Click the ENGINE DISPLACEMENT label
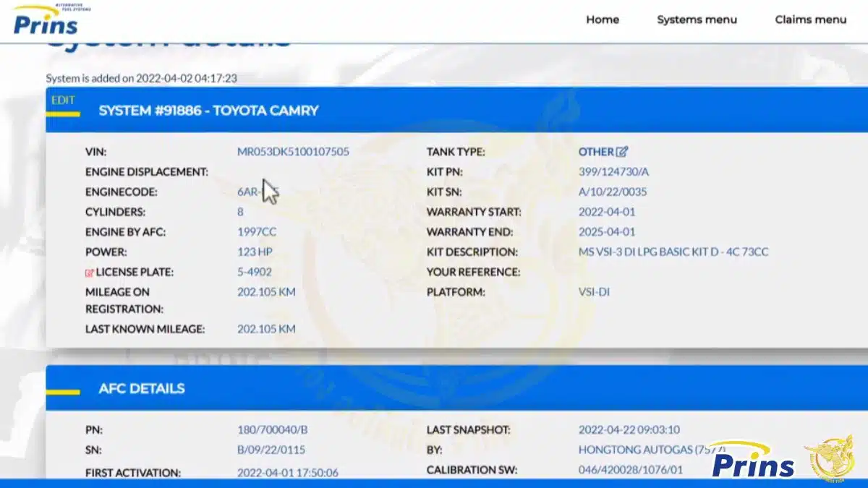The height and width of the screenshot is (488, 868). pyautogui.click(x=147, y=172)
